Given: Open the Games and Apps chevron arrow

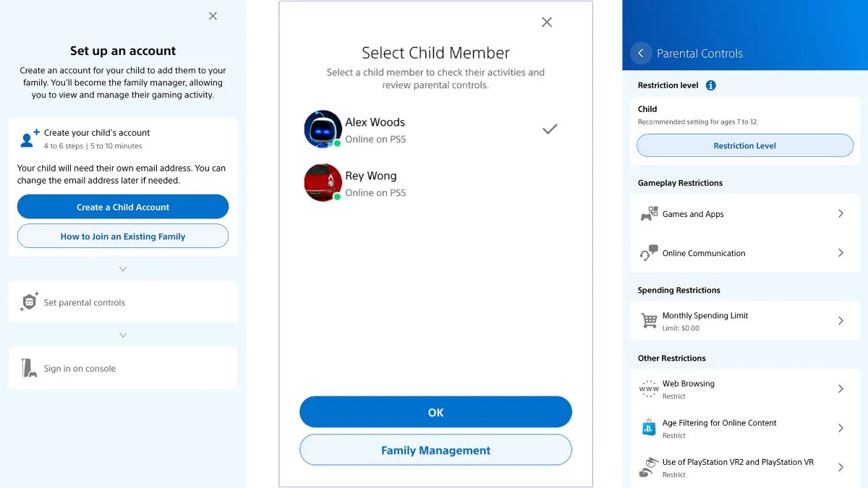Looking at the screenshot, I should pos(841,214).
